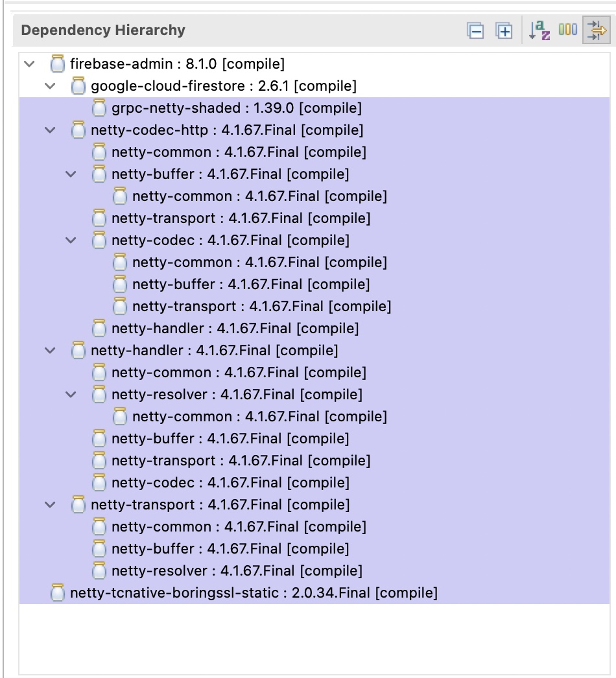Click the grpc-netty-shaded jar icon
The image size is (616, 678).
[99, 108]
